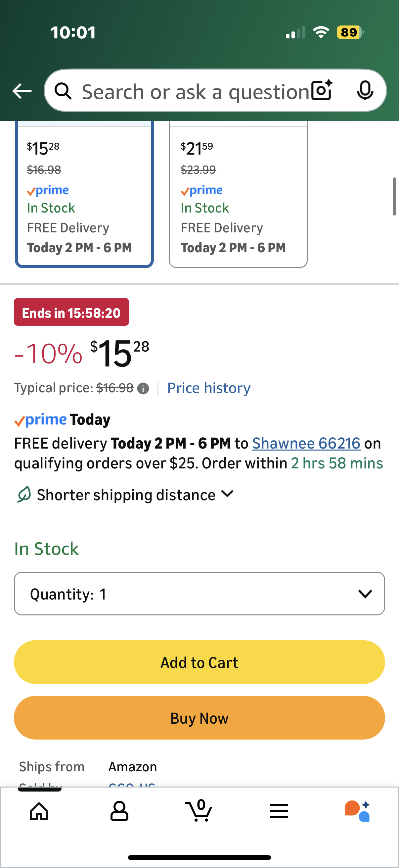Tap the Shawnee 66216 delivery location link
Image resolution: width=399 pixels, height=868 pixels.
pos(306,444)
